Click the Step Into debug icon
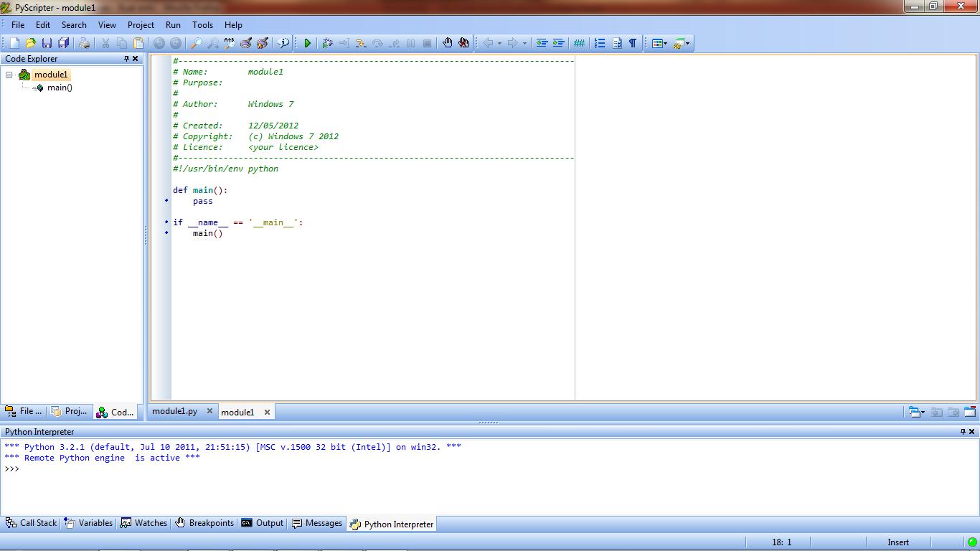980x551 pixels. click(x=360, y=43)
